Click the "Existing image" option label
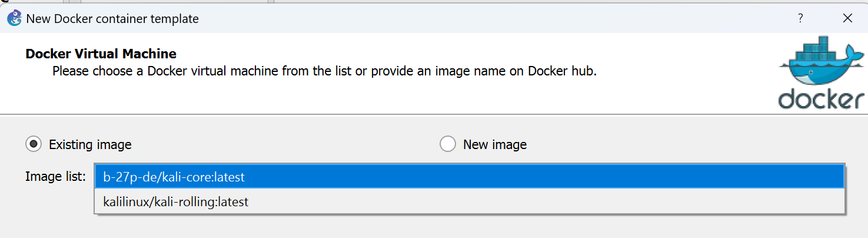 90,144
